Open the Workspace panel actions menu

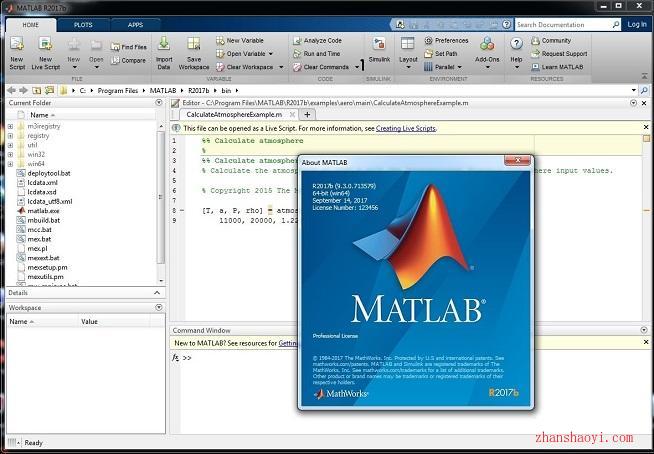158,308
